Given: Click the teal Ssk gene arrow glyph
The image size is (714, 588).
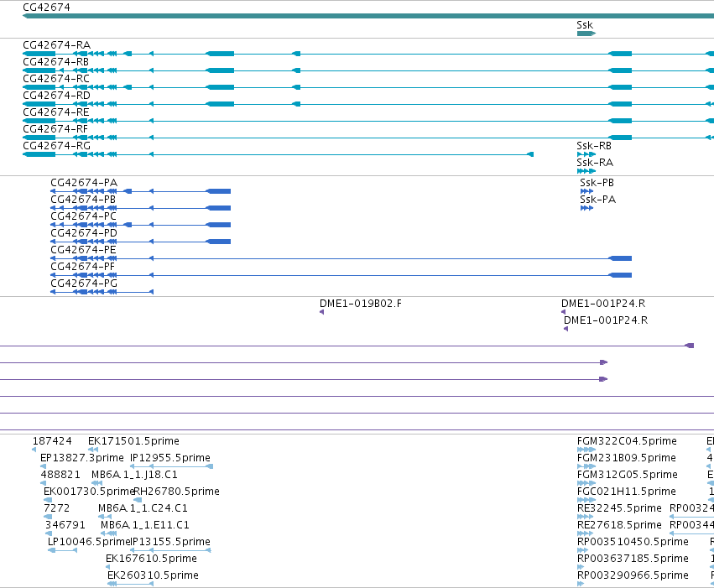Looking at the screenshot, I should click(586, 34).
